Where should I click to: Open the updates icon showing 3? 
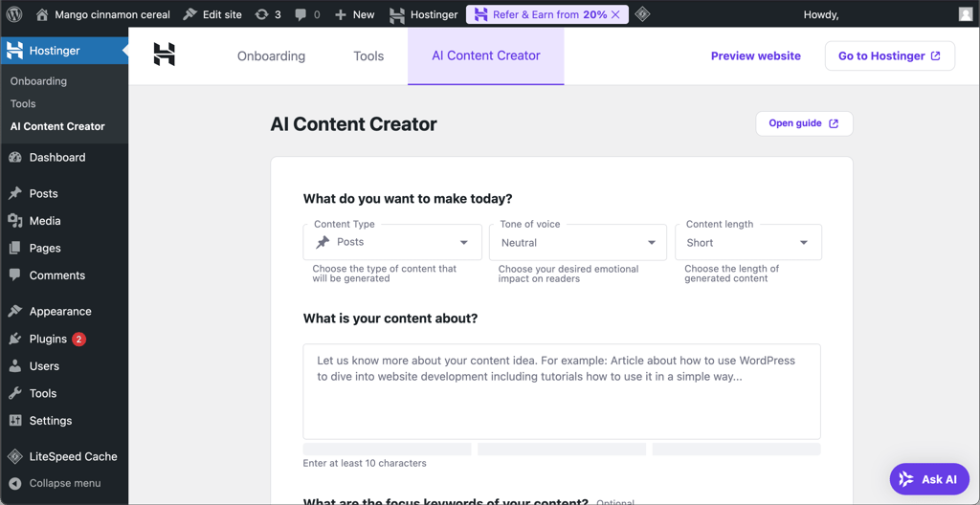click(260, 14)
